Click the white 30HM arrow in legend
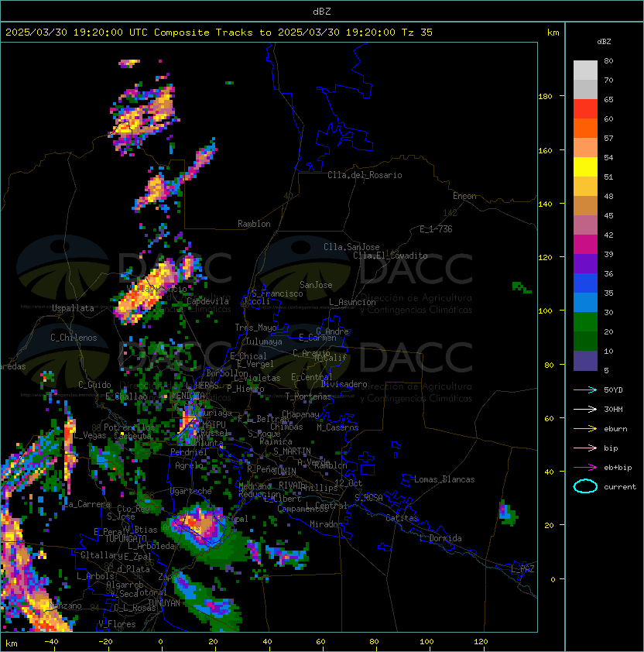Screen dimensions: 644x652 (585, 409)
